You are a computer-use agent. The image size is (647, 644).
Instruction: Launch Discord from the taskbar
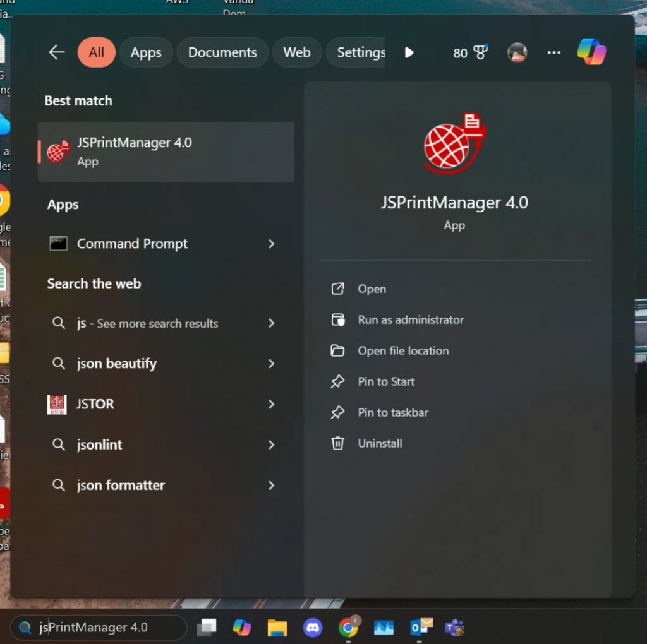pos(312,627)
